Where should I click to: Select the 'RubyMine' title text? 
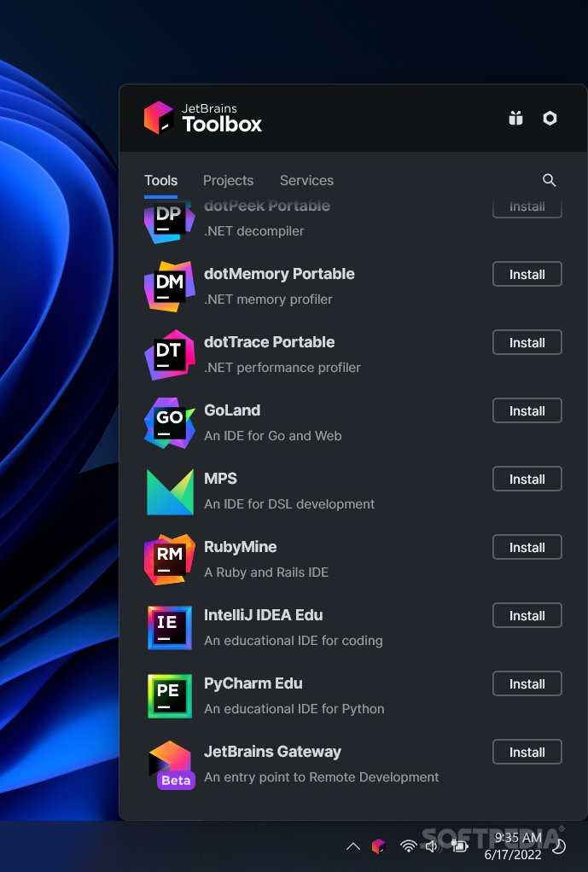click(x=241, y=547)
